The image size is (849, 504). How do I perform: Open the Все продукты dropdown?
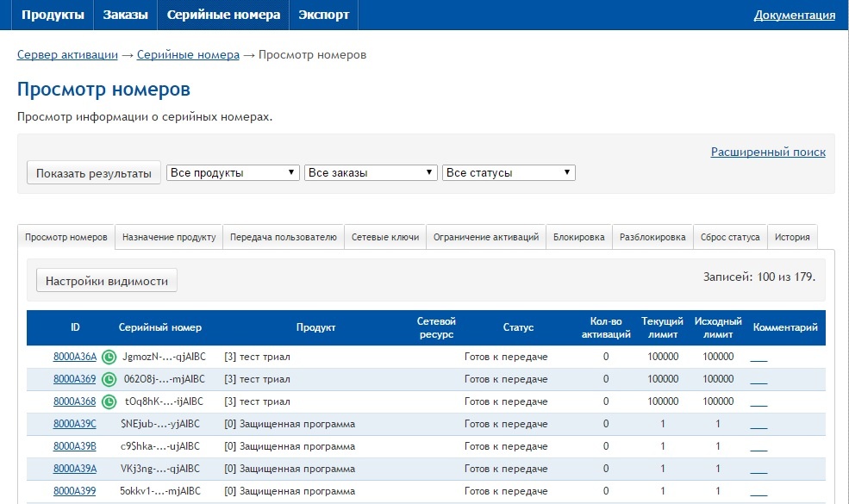(x=233, y=173)
